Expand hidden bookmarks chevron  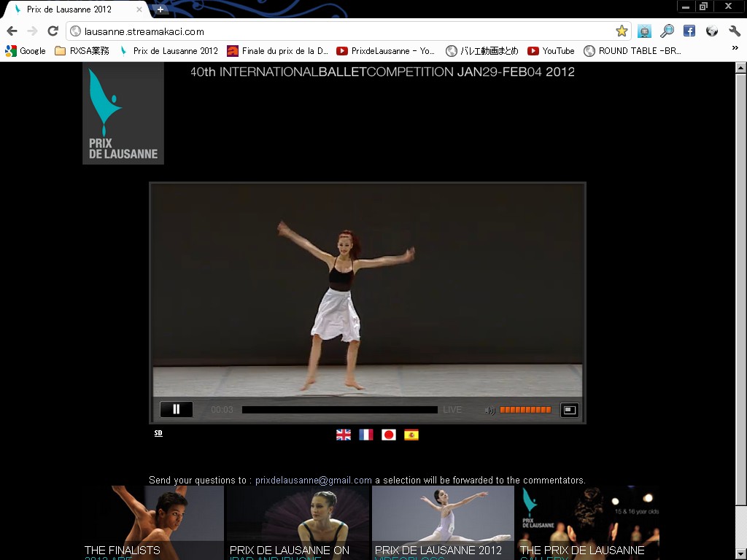point(735,48)
